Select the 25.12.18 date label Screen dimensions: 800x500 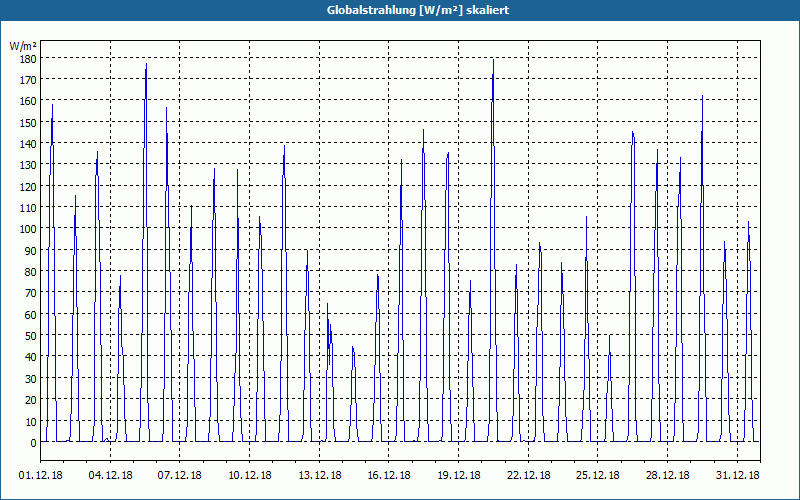(x=597, y=475)
